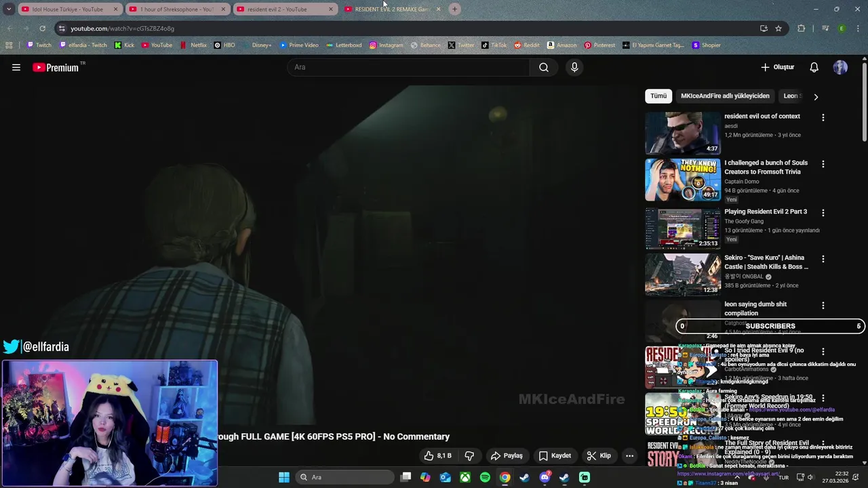The height and width of the screenshot is (488, 868).
Task: Close the 'Idol House Türkiye' tab
Action: (115, 9)
